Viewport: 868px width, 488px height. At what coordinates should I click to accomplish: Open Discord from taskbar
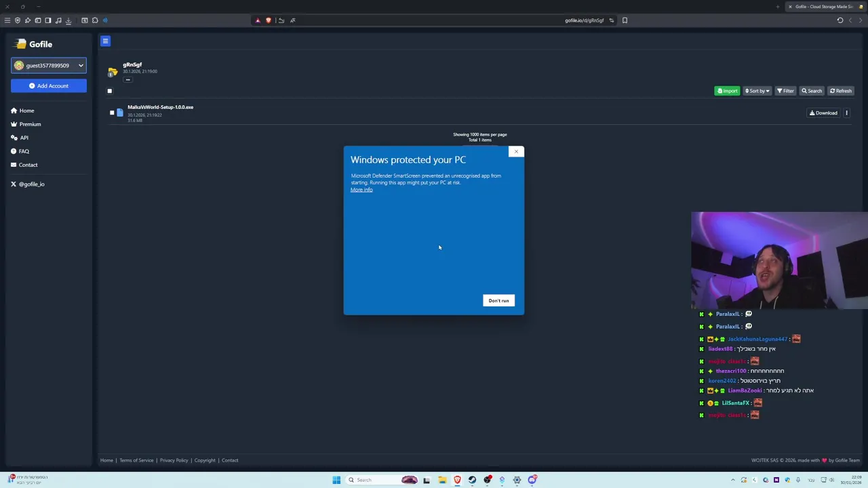point(532,480)
